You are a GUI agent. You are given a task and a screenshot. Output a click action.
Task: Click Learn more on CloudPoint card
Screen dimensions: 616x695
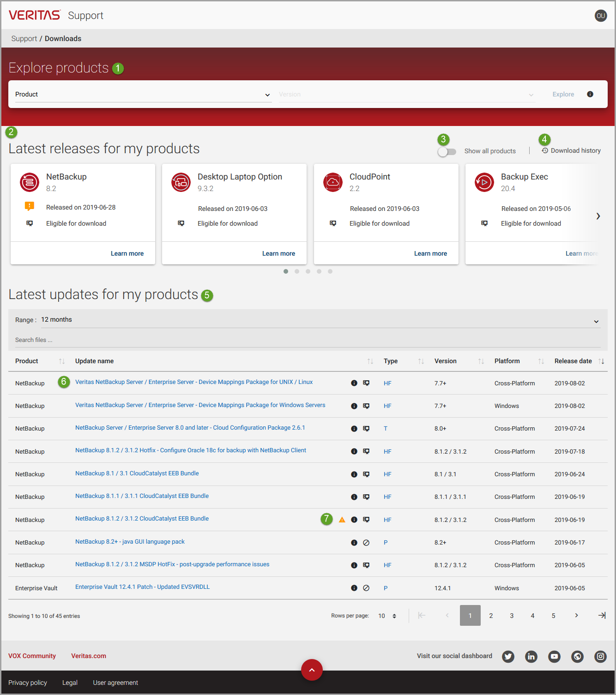(x=430, y=253)
